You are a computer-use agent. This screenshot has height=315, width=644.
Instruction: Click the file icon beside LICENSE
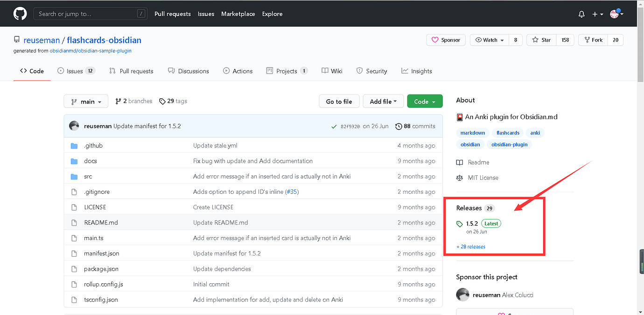coord(74,207)
